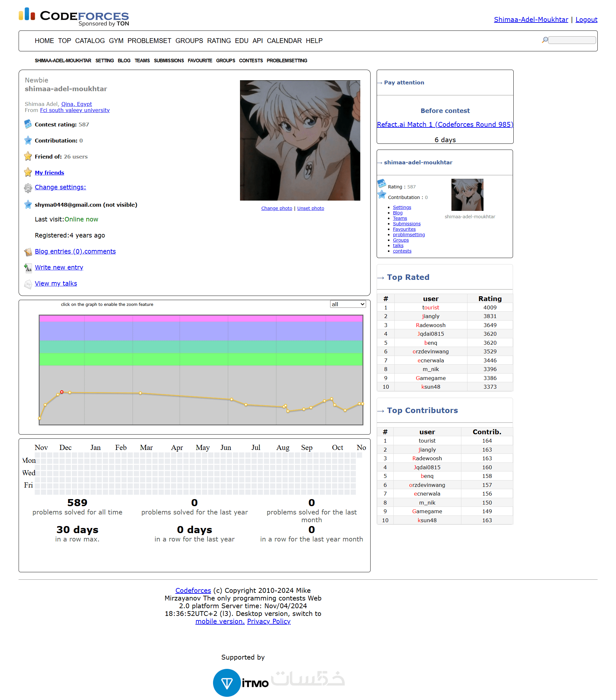
Task: Open the sidebar Teams link
Action: (x=399, y=218)
